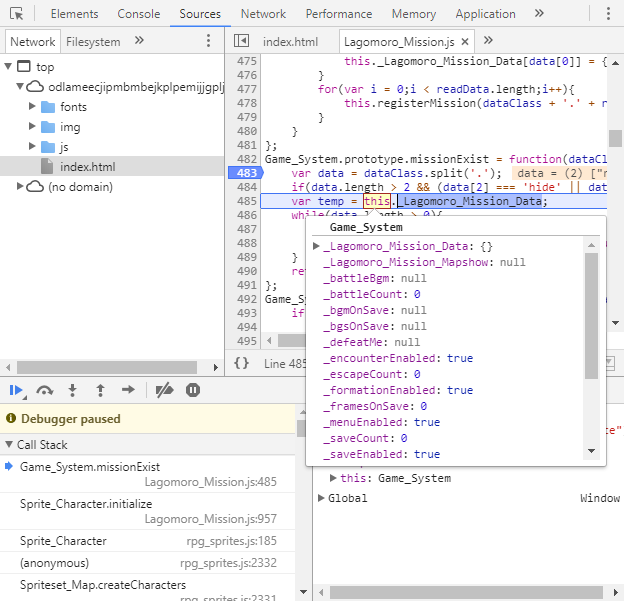Resume script execution button

tap(16, 390)
